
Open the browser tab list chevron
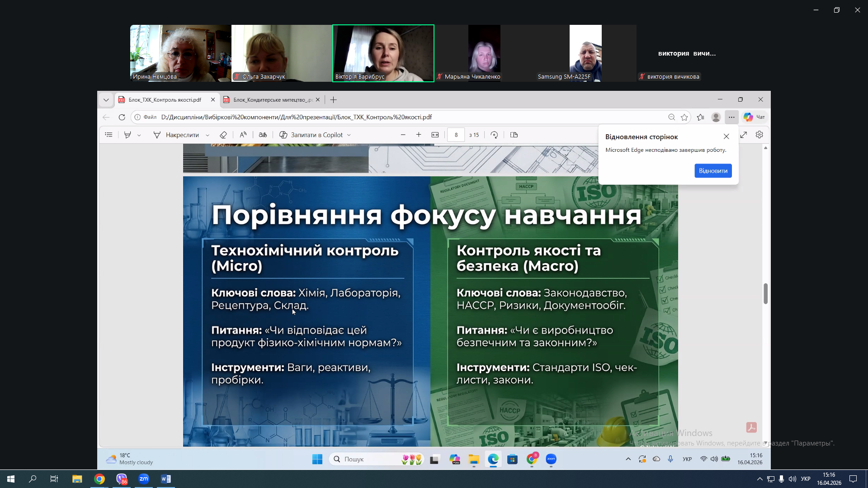coord(106,100)
